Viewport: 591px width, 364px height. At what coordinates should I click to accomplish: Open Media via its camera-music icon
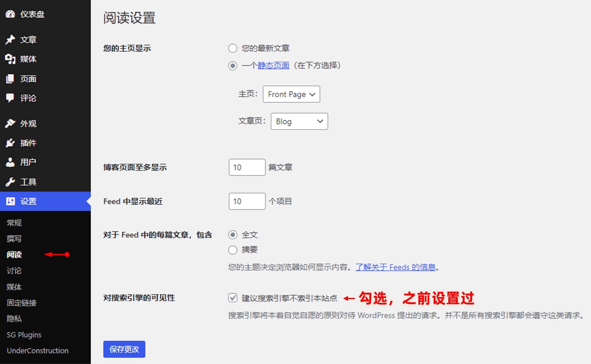10,59
